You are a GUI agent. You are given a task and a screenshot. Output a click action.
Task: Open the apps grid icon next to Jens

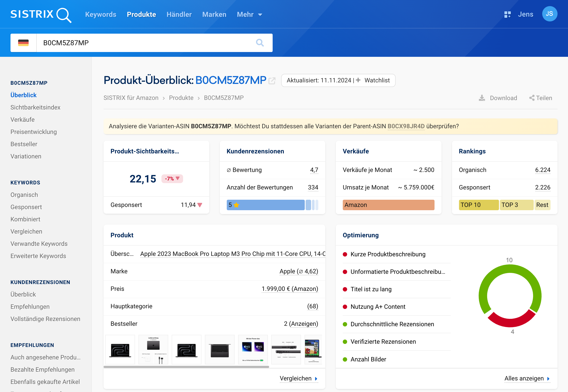point(507,14)
